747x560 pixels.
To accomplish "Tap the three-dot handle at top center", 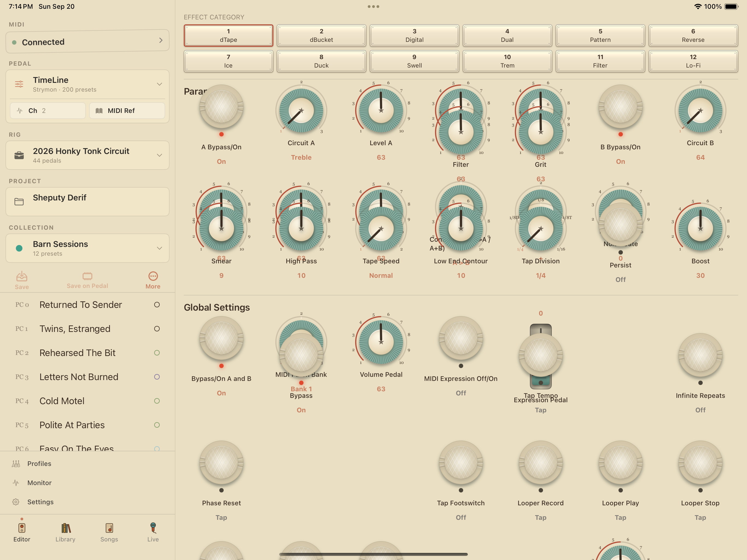I will pyautogui.click(x=373, y=6).
